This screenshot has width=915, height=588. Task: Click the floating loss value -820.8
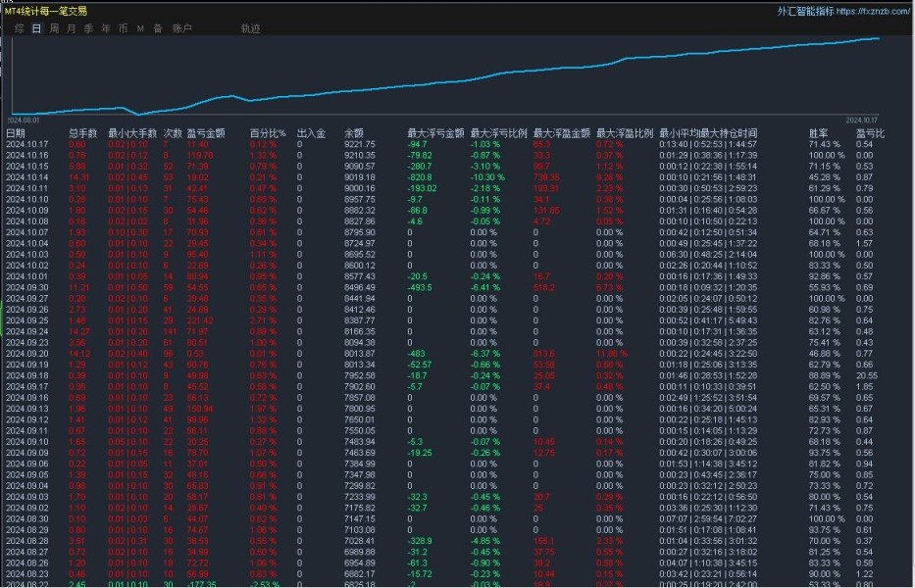pos(420,177)
